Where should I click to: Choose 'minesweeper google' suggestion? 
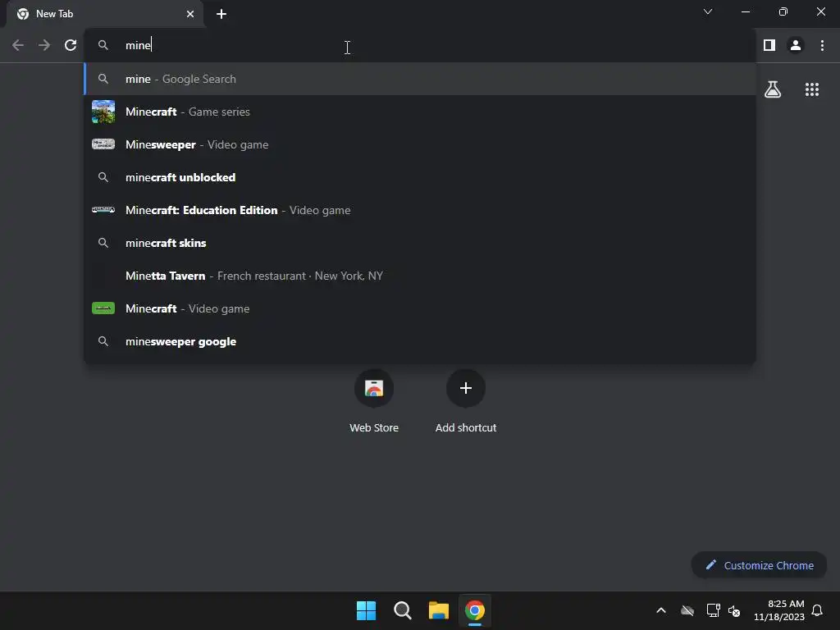419,341
